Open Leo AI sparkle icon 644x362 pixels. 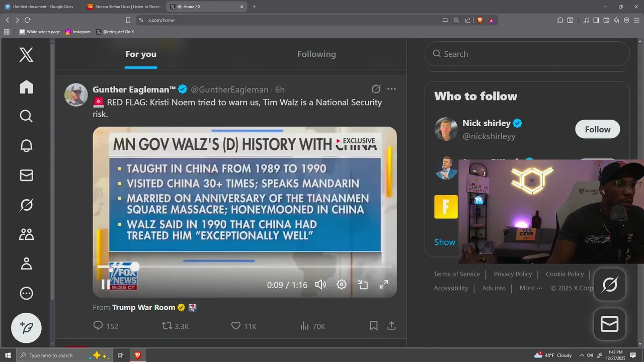tap(616, 20)
